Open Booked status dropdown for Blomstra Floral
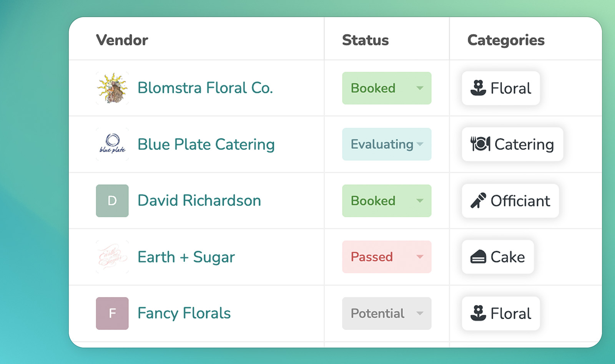615x364 pixels. [387, 88]
